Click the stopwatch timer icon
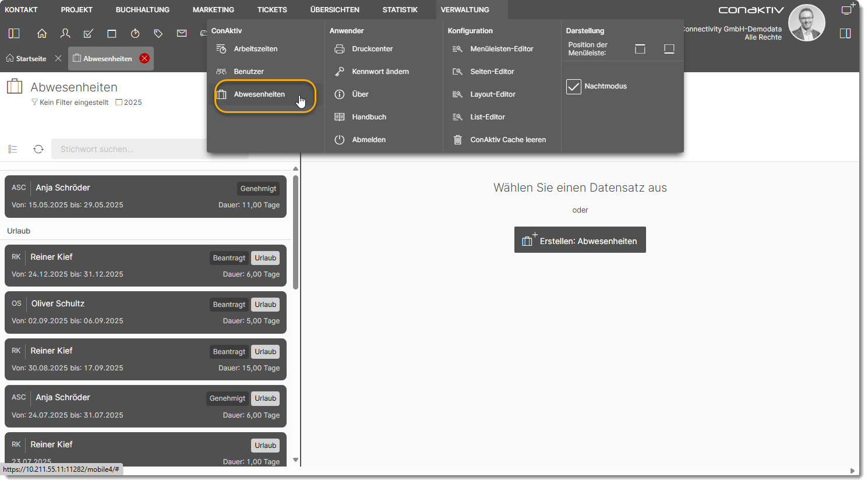Viewport: 868px width, 484px height. 135,34
